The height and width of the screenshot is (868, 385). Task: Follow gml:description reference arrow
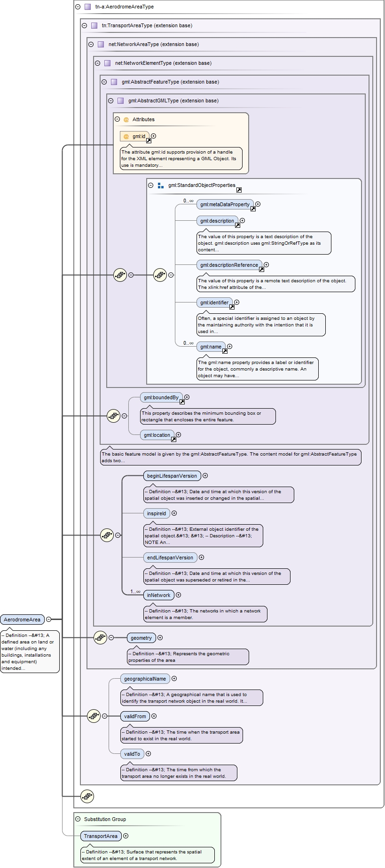coord(237,225)
